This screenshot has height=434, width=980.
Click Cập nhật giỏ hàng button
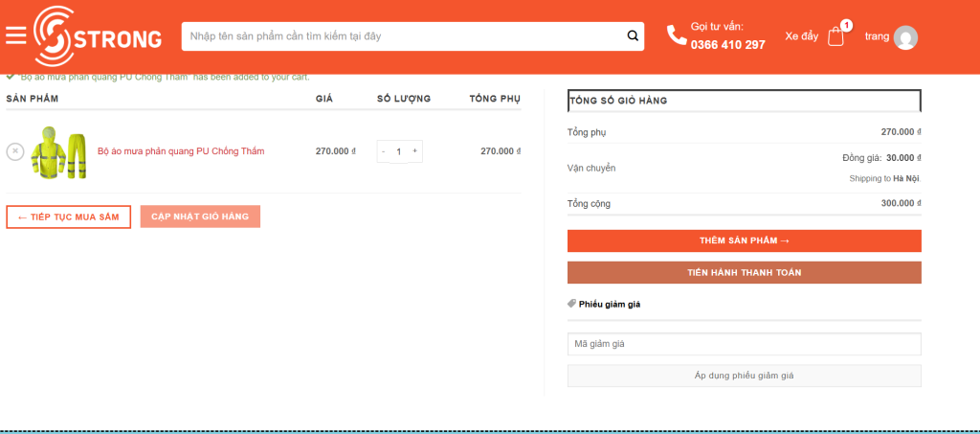click(200, 217)
